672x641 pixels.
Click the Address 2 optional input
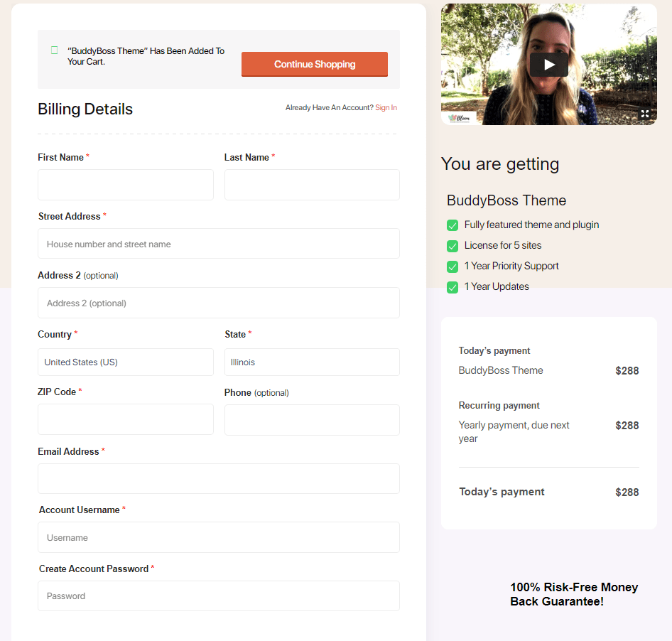[x=219, y=303]
